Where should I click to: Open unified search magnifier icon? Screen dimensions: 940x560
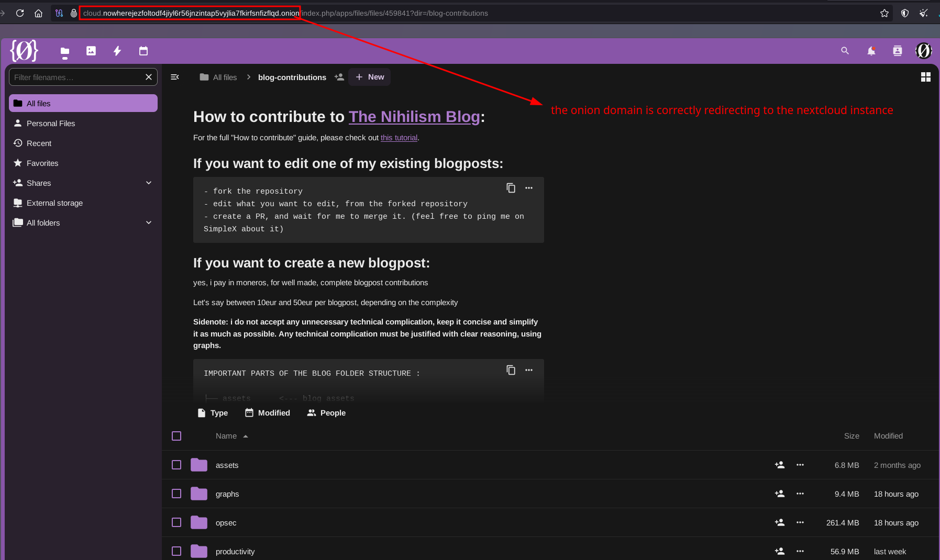pyautogui.click(x=845, y=51)
